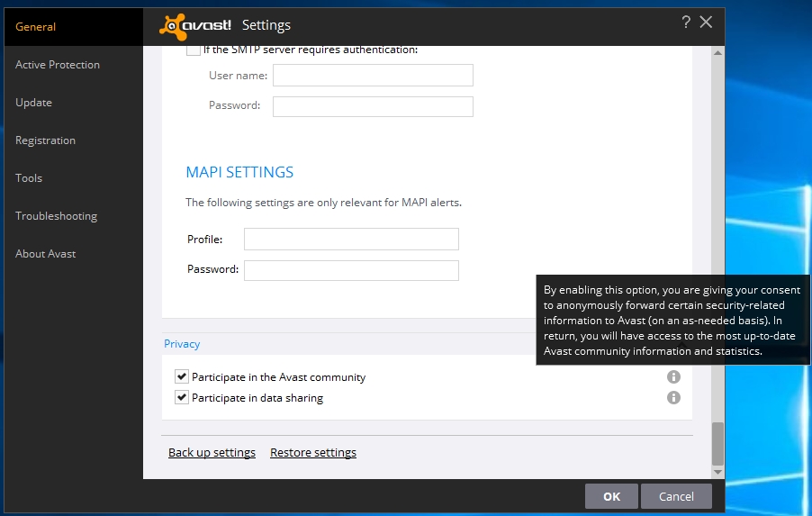This screenshot has width=812, height=516.
Task: Click the scrollbar down arrow
Action: [x=717, y=472]
